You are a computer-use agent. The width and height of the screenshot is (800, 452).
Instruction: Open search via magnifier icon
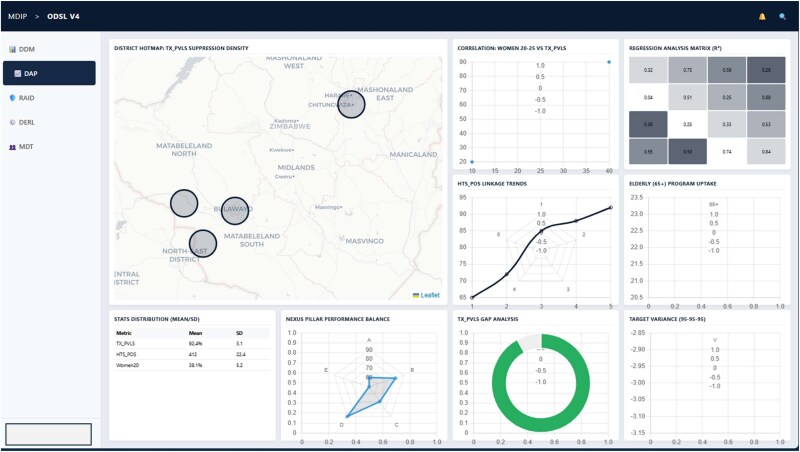pos(782,17)
